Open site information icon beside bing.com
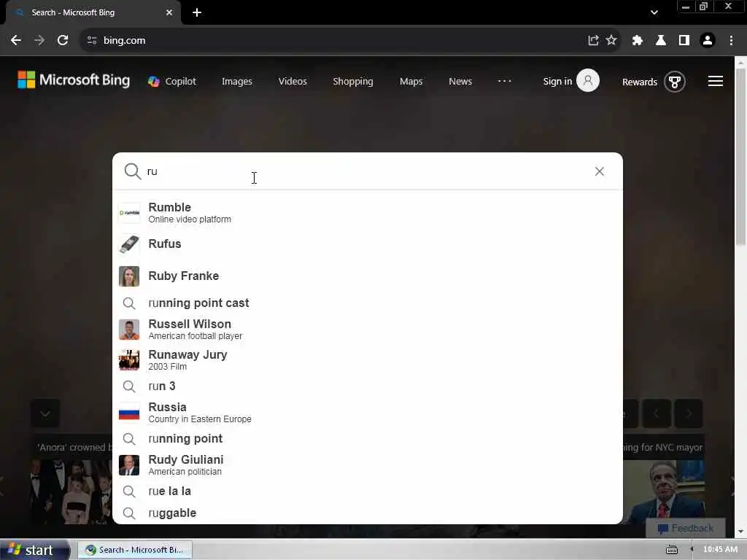Screen dimensions: 747x560 click(92, 41)
